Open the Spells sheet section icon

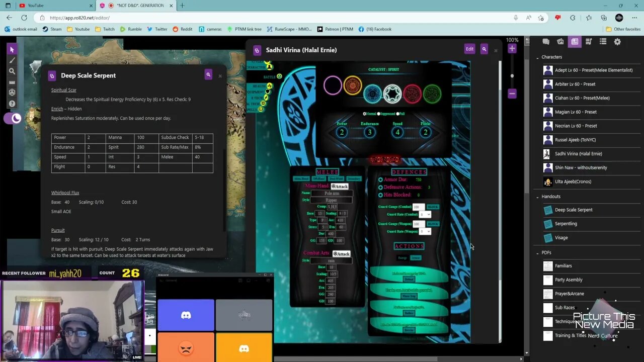[261, 109]
